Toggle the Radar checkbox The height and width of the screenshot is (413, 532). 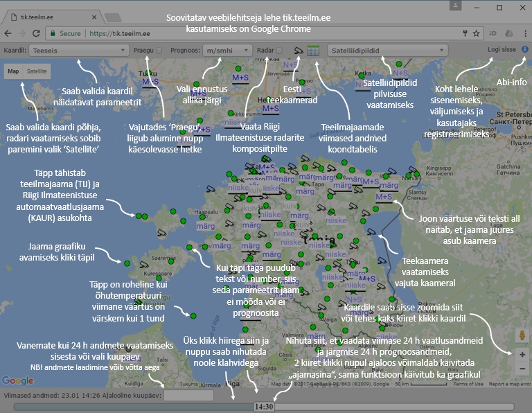279,51
